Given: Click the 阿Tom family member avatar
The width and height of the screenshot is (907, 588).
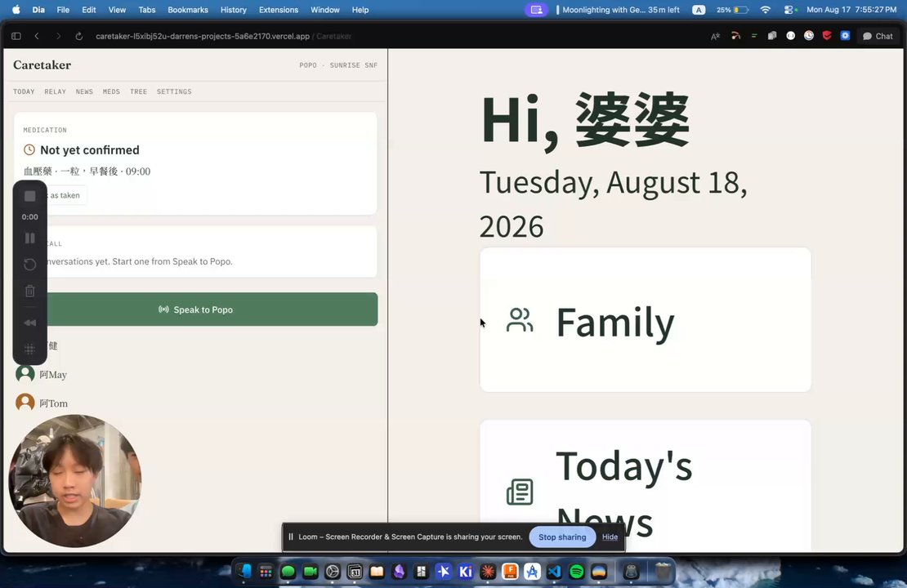Looking at the screenshot, I should coord(25,403).
